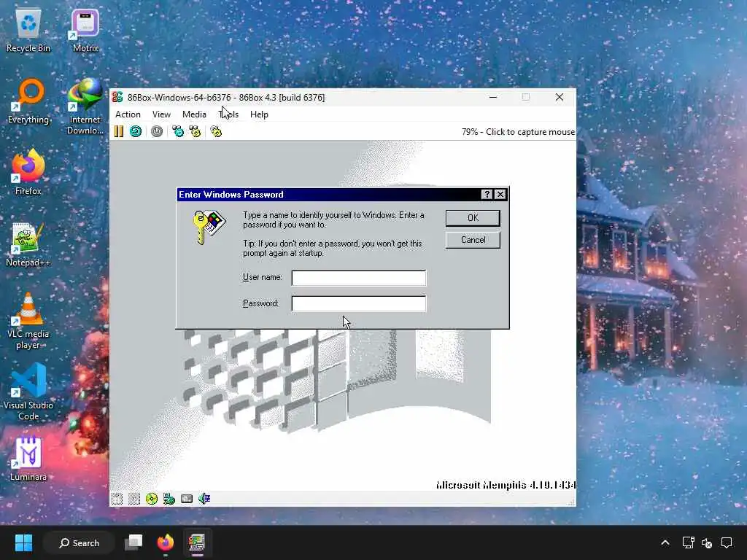Screen dimensions: 747x560
Task: Focus the User name input field
Action: click(x=359, y=278)
